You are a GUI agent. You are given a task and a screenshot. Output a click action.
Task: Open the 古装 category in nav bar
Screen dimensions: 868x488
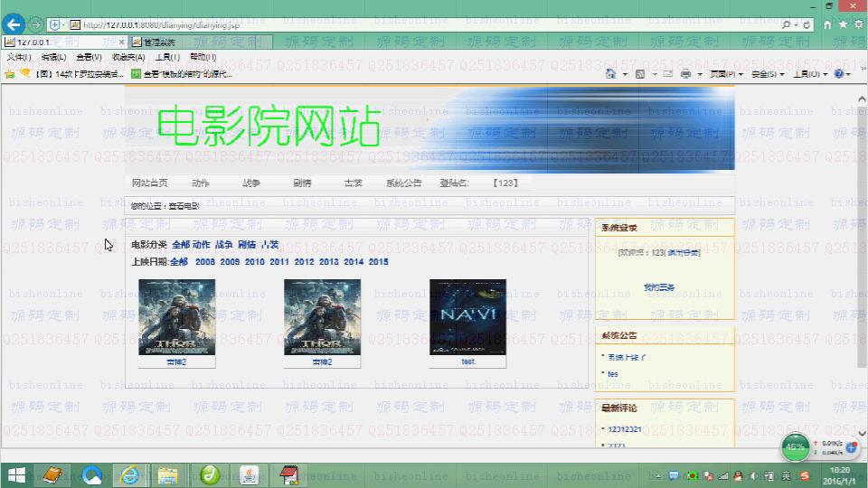tap(354, 183)
